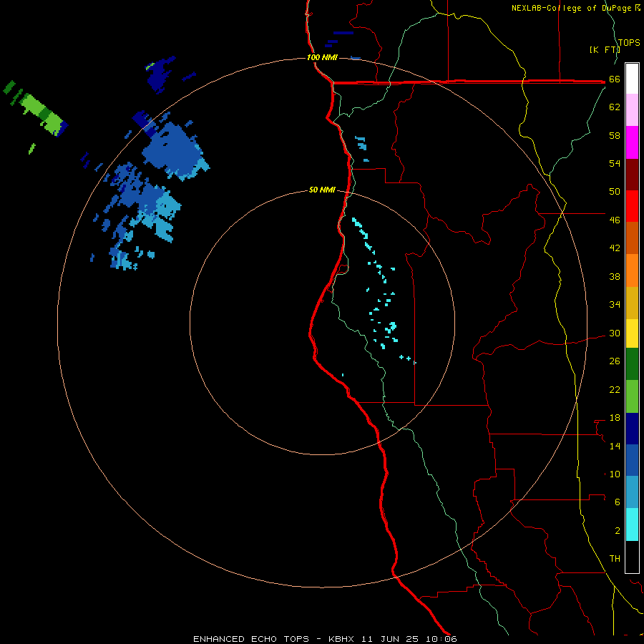Click the light green 26 kft legend swatch
644x644 pixels.
(x=632, y=396)
